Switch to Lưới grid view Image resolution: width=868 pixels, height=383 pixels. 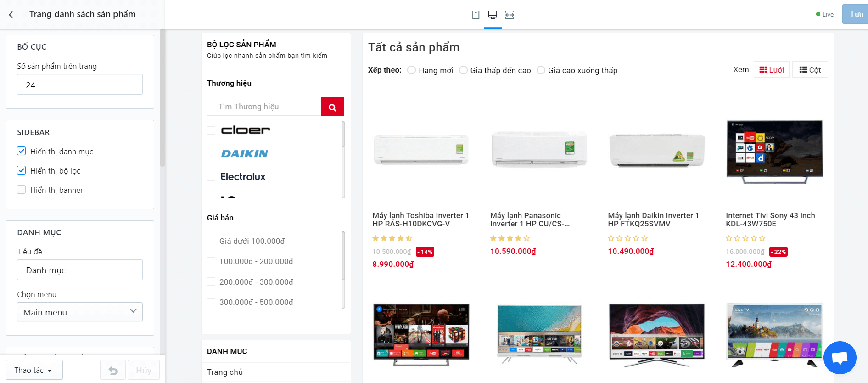772,70
